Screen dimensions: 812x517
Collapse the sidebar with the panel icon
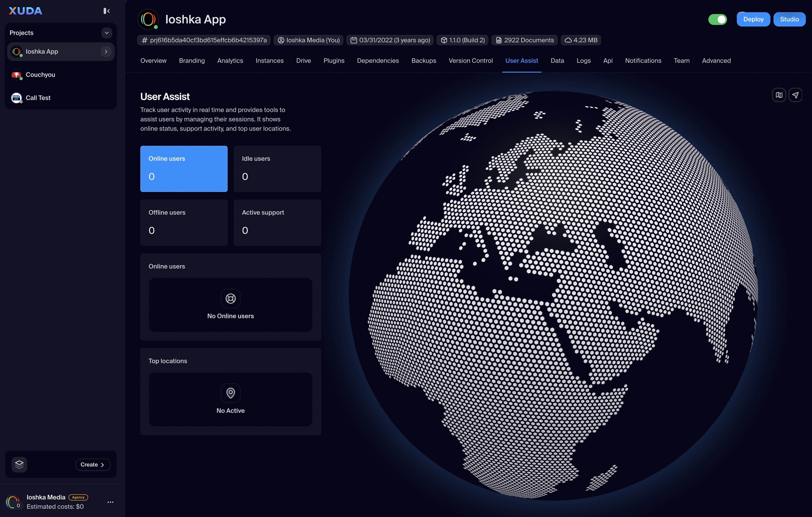click(x=107, y=11)
